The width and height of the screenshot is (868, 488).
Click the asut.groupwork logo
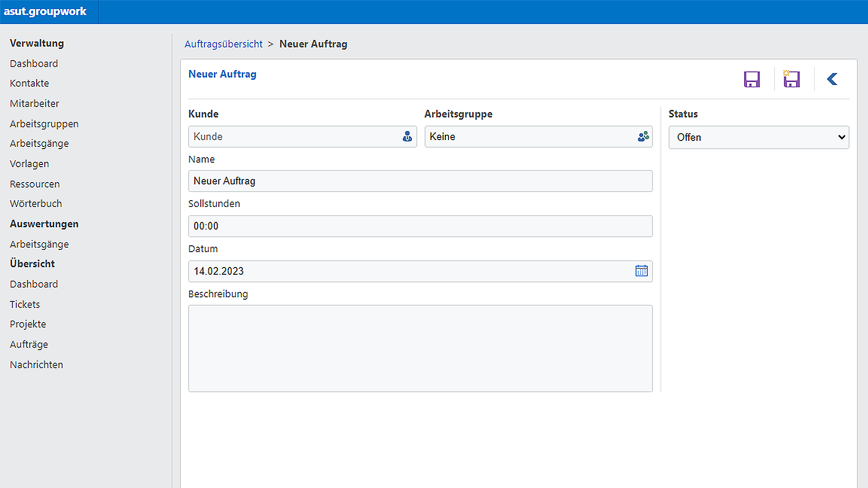click(45, 12)
